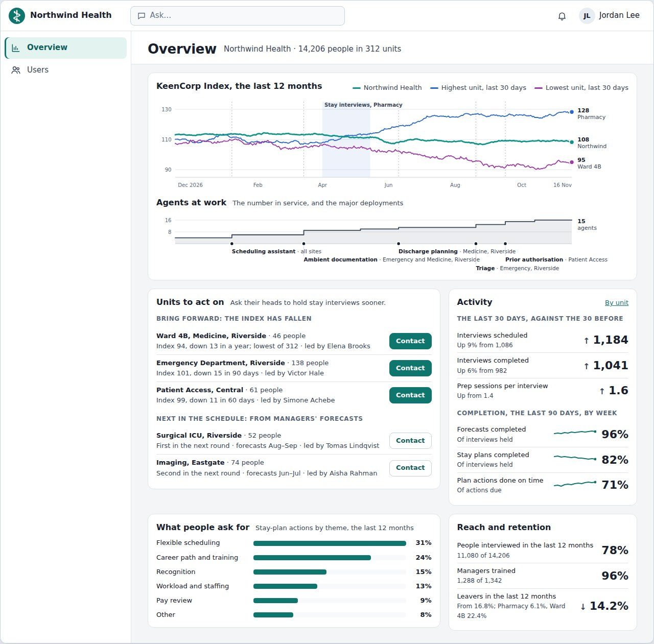The image size is (654, 644).
Task: Click the shaded Stay interviews, Pharmacy band
Action: click(x=346, y=139)
